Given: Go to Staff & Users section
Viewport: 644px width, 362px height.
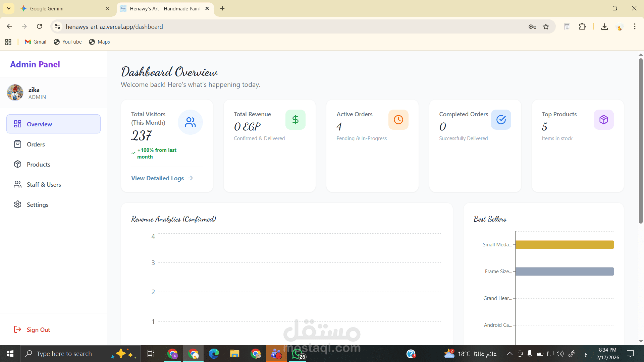Looking at the screenshot, I should [44, 184].
